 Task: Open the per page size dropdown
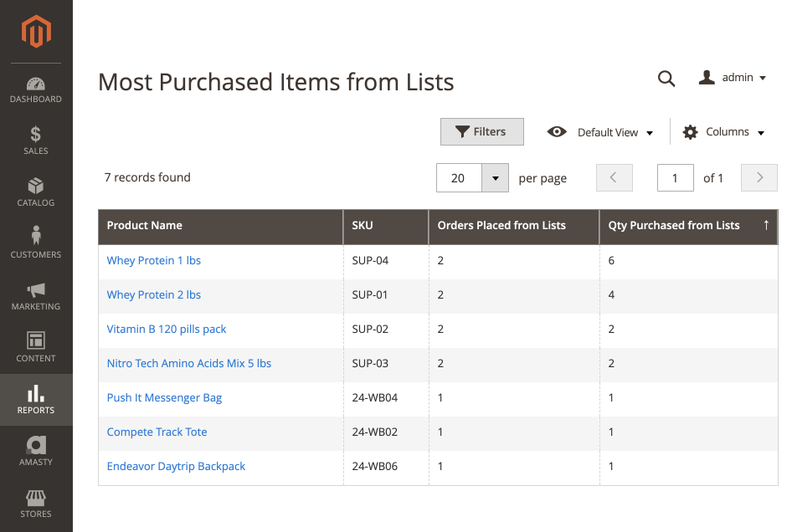point(495,177)
